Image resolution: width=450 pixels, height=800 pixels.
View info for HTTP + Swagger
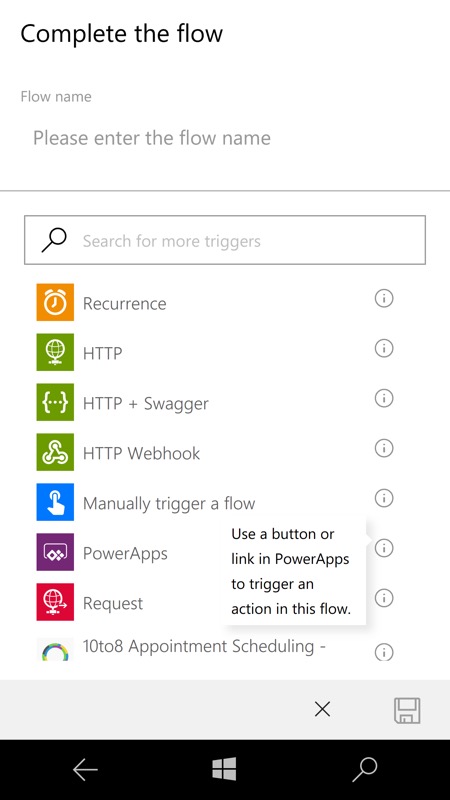click(384, 398)
